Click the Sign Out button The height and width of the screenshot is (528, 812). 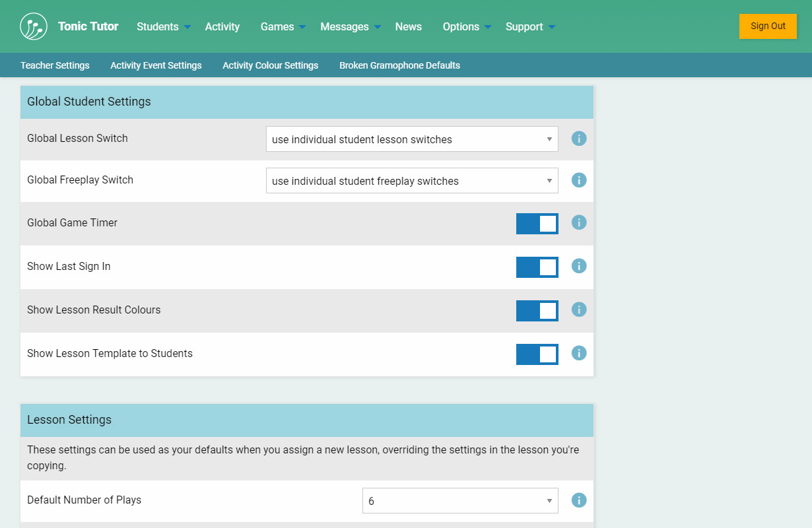[768, 26]
